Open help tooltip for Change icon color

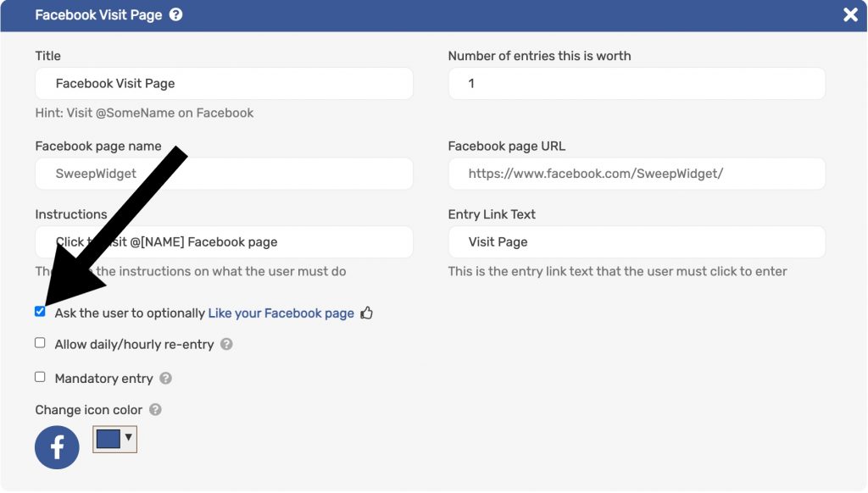click(x=156, y=410)
